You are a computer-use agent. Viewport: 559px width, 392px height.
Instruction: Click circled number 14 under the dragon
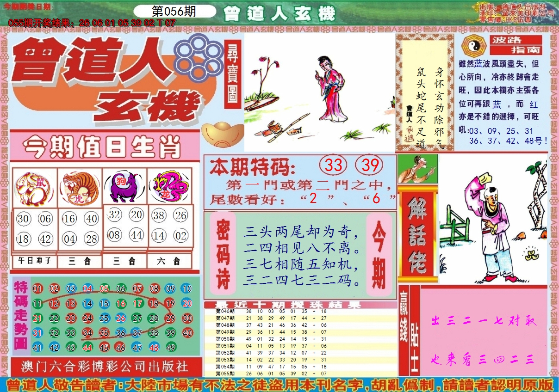pos(159,236)
